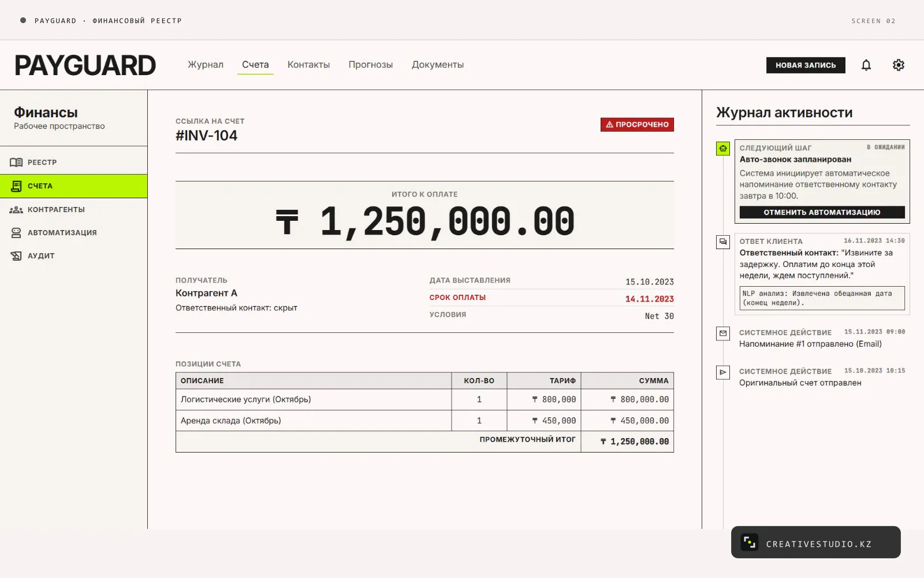Click the Net 30 terms value

pyautogui.click(x=659, y=316)
